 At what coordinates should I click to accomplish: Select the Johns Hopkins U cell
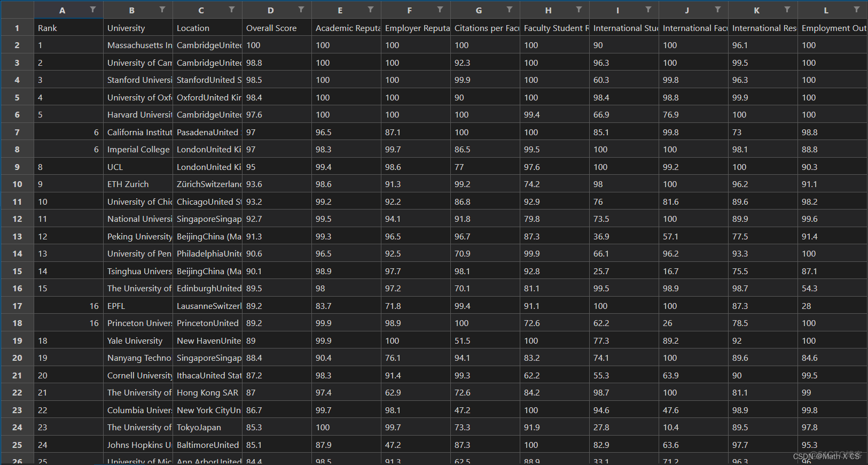tap(138, 445)
